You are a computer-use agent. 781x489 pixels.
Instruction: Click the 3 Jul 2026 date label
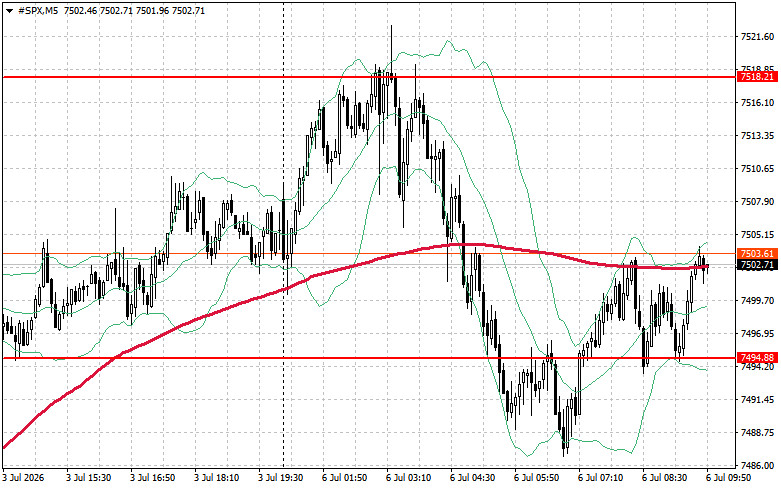[23, 478]
